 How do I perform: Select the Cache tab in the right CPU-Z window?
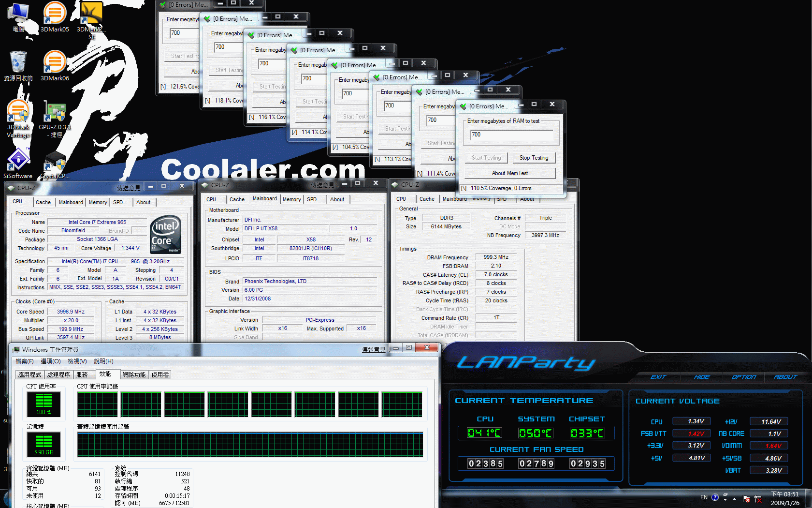427,199
